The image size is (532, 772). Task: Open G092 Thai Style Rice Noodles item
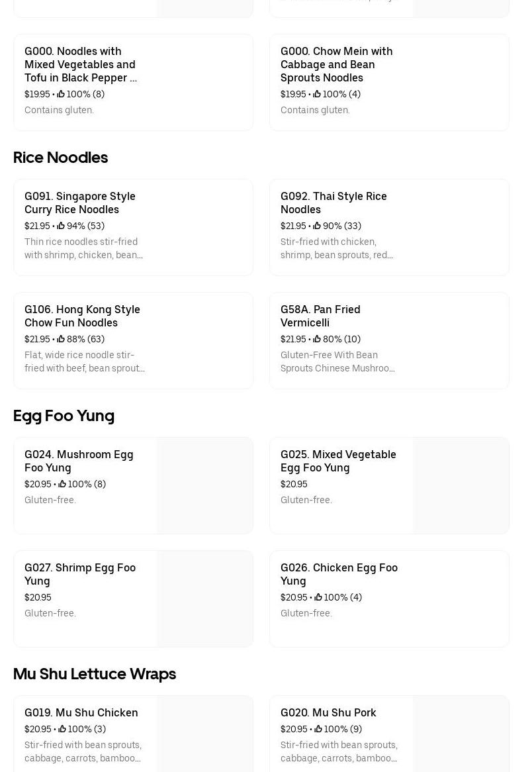pos(333,203)
